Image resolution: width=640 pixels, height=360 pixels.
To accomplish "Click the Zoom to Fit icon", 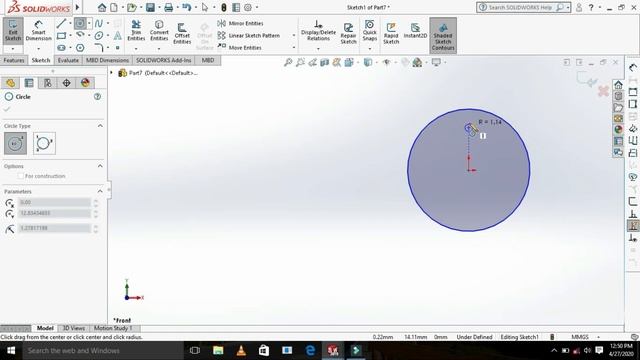I will point(288,62).
